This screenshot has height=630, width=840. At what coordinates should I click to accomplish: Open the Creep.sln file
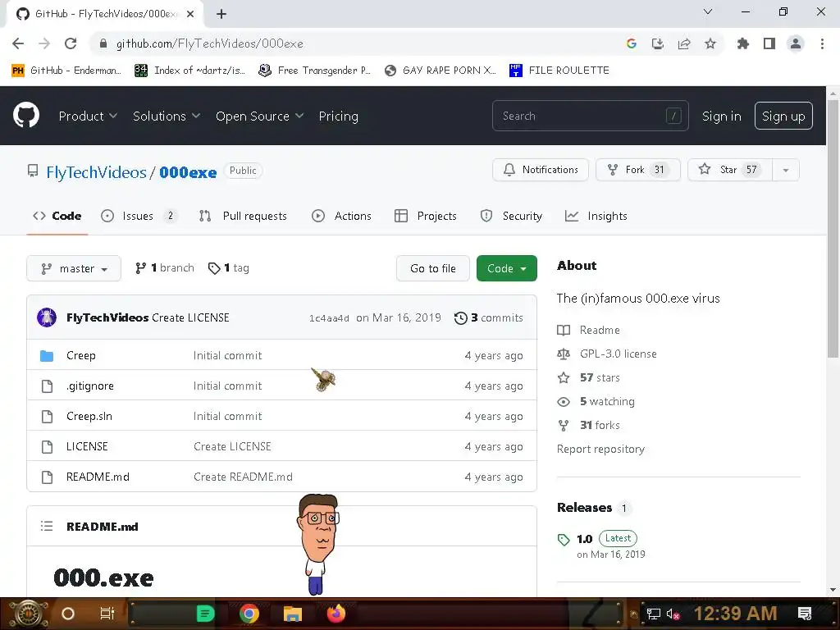pyautogui.click(x=89, y=416)
